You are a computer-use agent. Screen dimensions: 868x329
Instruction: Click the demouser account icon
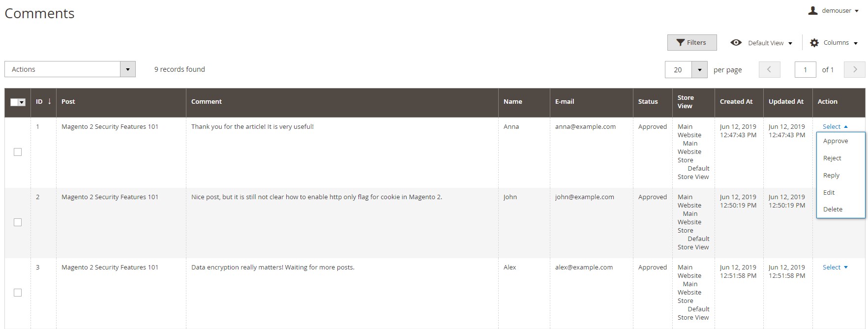click(x=812, y=10)
